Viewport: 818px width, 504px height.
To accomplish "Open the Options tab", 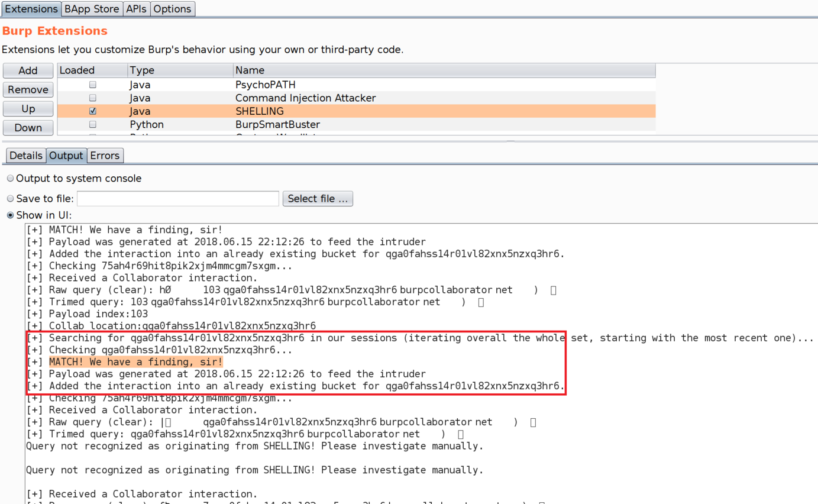I will [173, 9].
